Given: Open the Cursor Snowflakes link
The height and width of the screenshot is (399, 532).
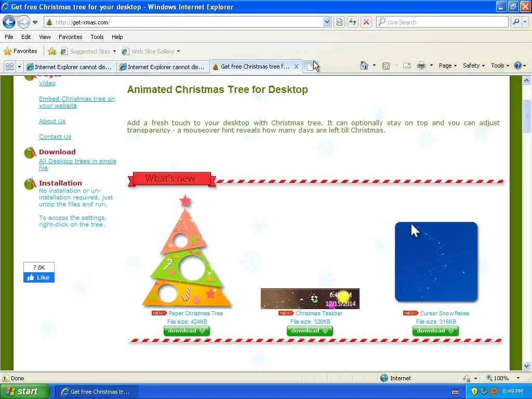Looking at the screenshot, I should coord(445,313).
